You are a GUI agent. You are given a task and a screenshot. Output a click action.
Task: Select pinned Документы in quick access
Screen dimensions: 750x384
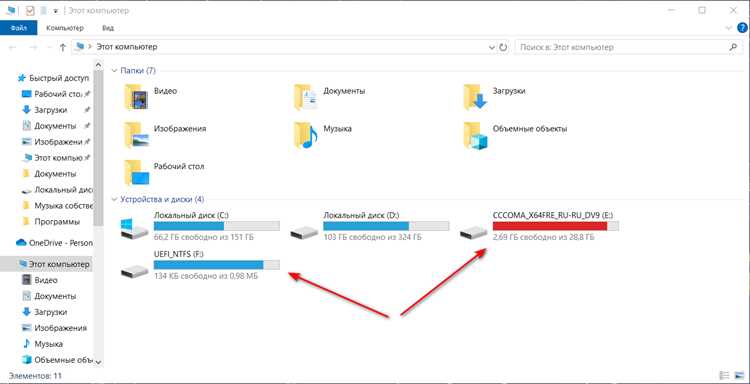pos(55,126)
